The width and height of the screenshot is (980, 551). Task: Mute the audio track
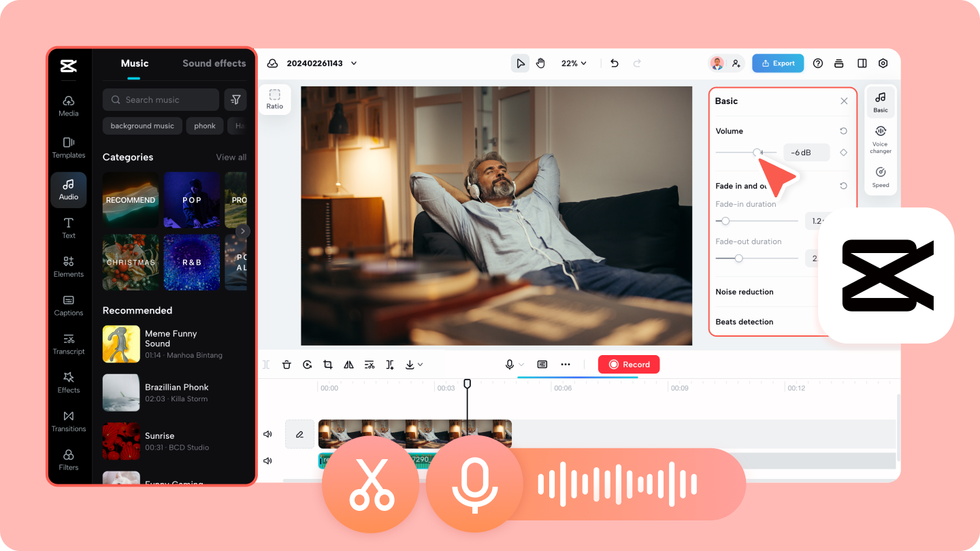pyautogui.click(x=267, y=461)
